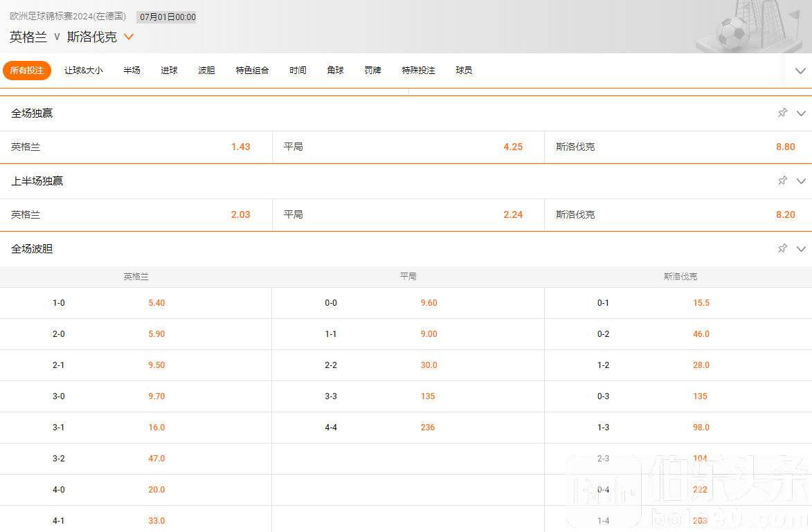The width and height of the screenshot is (812, 532).
Task: Pin the 全场独赢 market section
Action: [783, 113]
